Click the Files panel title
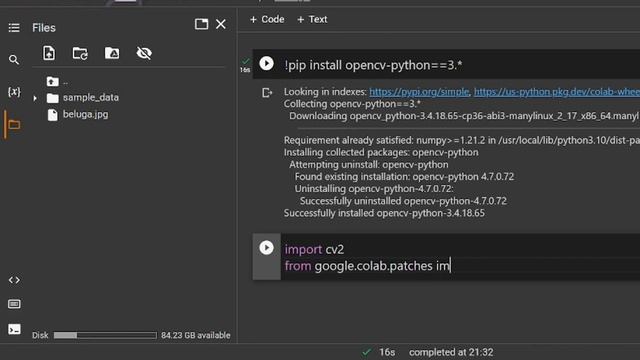The image size is (640, 360). (44, 28)
